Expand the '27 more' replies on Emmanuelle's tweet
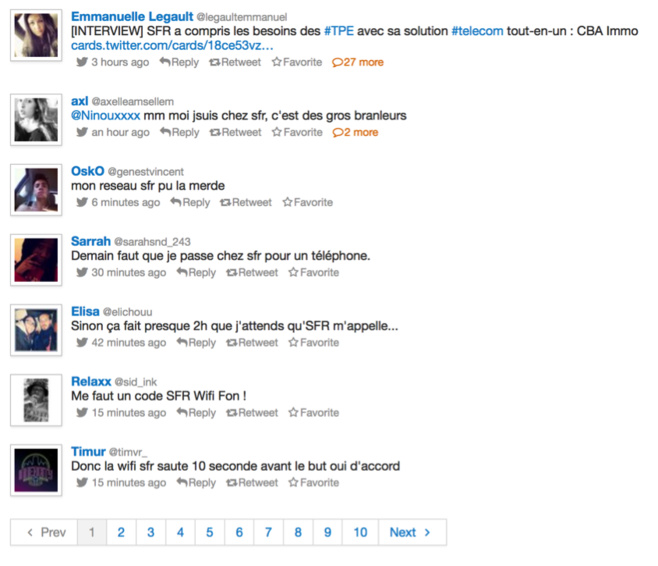 point(358,62)
